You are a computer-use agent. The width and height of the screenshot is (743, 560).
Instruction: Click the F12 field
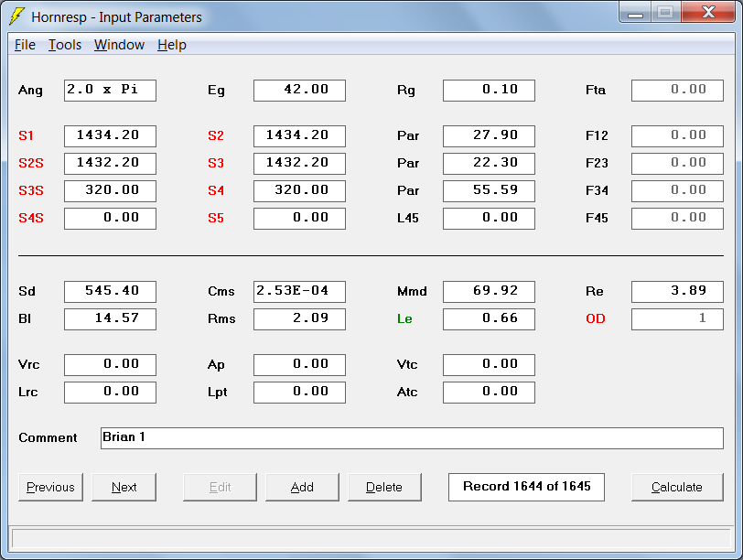[x=678, y=136]
